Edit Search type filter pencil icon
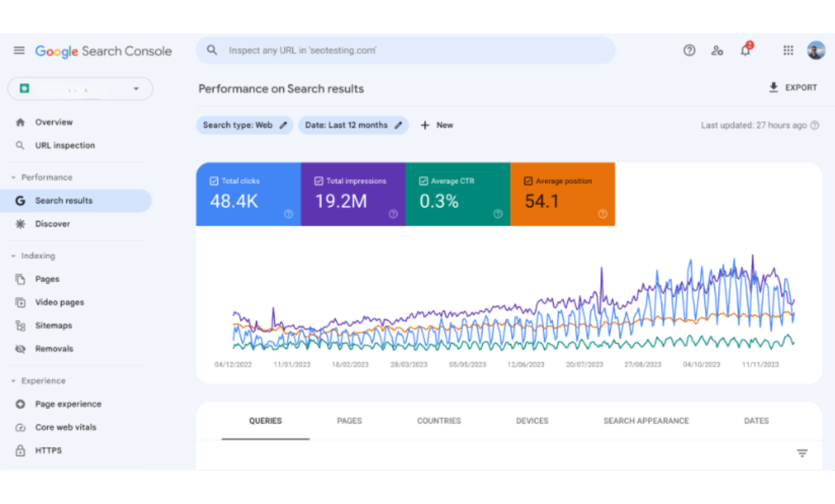The image size is (835, 504). [x=283, y=125]
